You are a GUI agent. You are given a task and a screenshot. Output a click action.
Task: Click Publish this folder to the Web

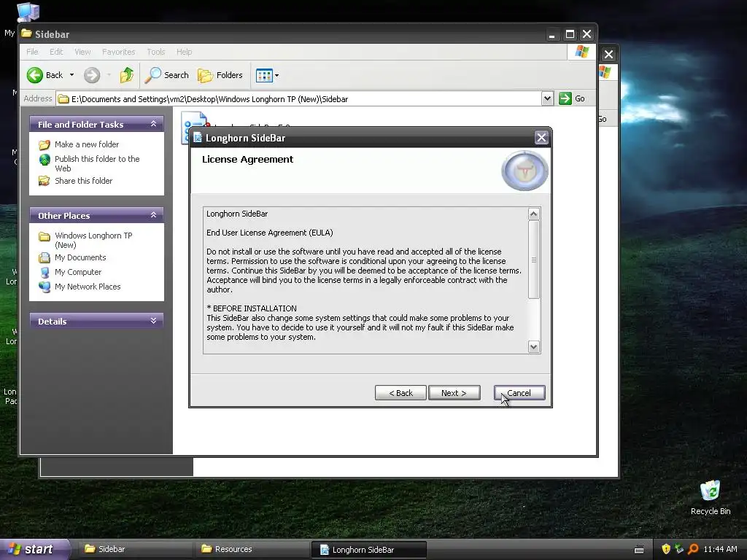pyautogui.click(x=97, y=163)
